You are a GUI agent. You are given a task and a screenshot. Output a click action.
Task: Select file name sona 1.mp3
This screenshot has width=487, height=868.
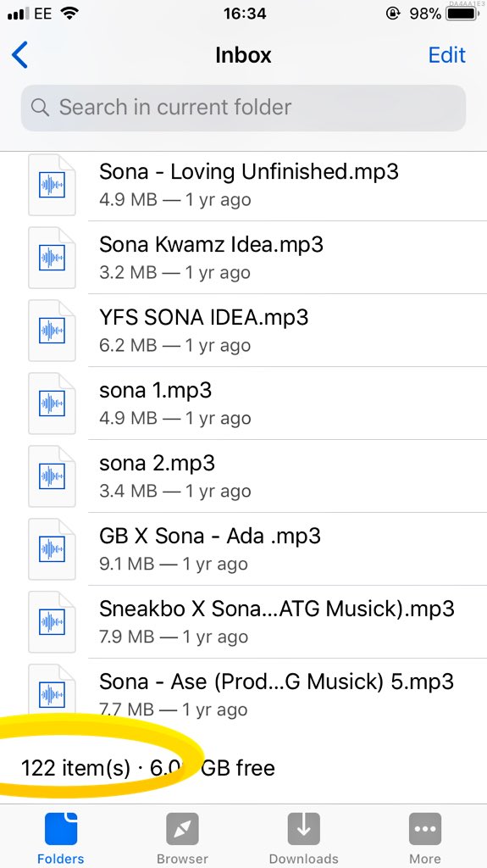tap(156, 390)
